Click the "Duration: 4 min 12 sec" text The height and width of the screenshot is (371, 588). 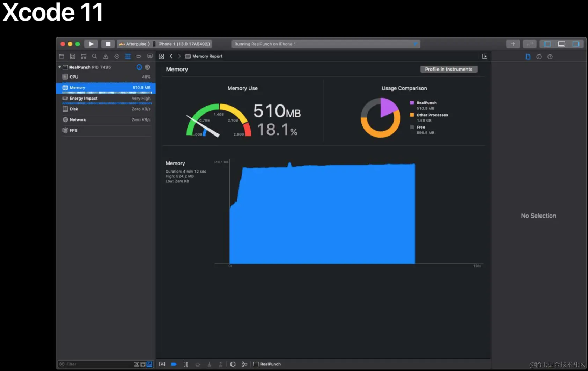pos(186,172)
